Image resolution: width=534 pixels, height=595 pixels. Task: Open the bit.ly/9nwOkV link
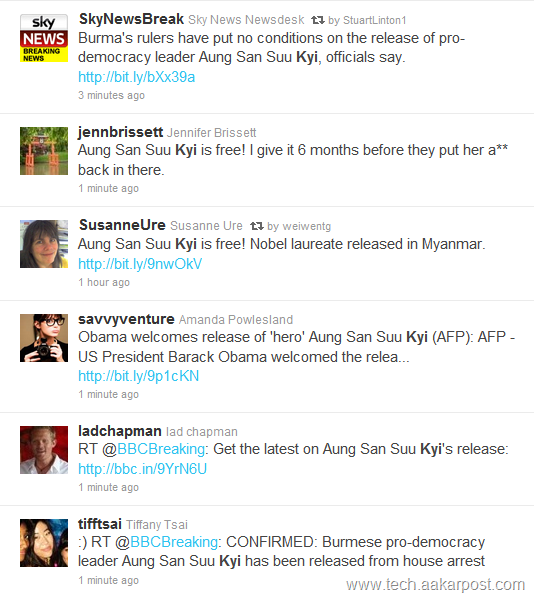pos(140,264)
